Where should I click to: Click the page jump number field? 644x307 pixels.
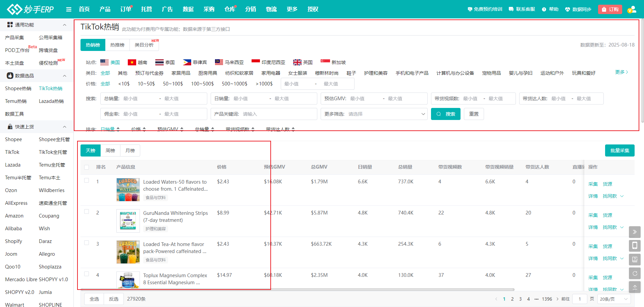point(580,299)
